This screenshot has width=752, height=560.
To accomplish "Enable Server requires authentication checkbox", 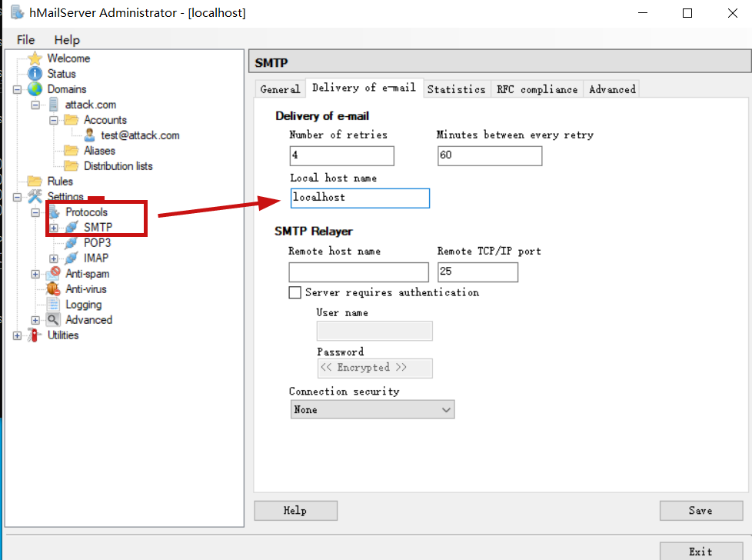I will tap(294, 292).
